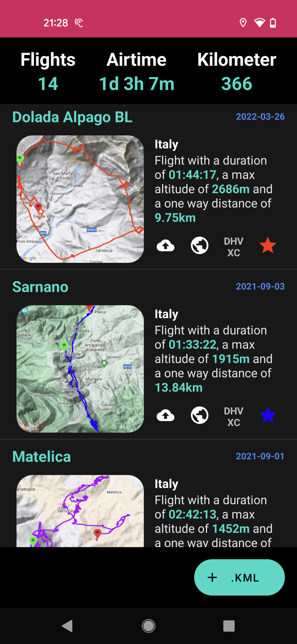Screen dimensions: 297x644
Task: Tap the recent apps square button
Action: [229, 626]
